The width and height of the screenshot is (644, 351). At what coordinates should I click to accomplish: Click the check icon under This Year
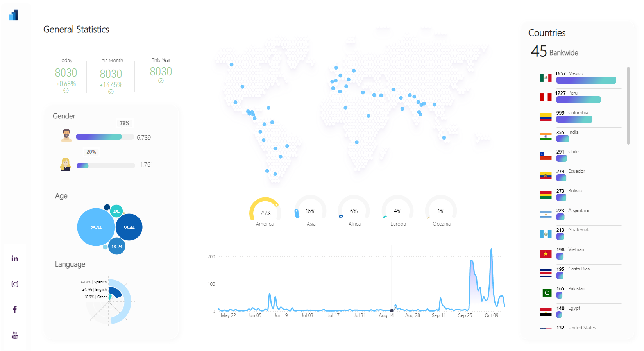tap(161, 81)
